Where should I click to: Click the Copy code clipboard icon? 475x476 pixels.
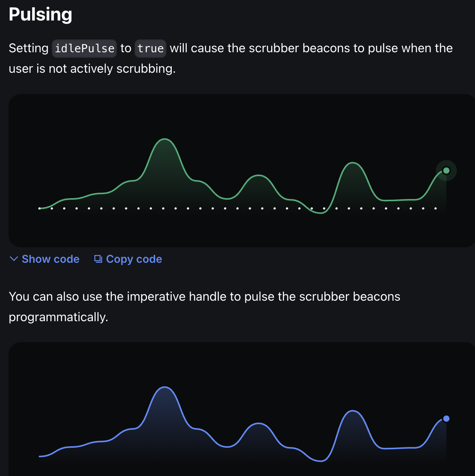[98, 259]
